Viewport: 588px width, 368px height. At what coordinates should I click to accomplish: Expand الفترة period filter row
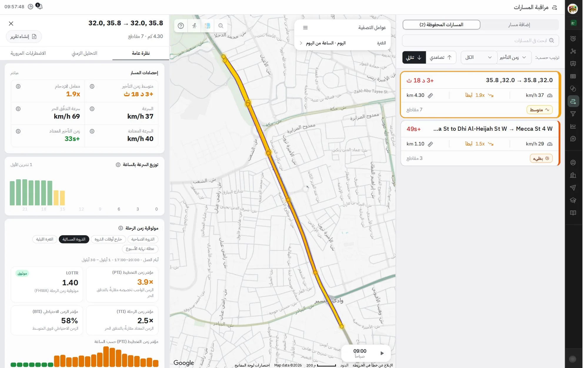coord(342,43)
